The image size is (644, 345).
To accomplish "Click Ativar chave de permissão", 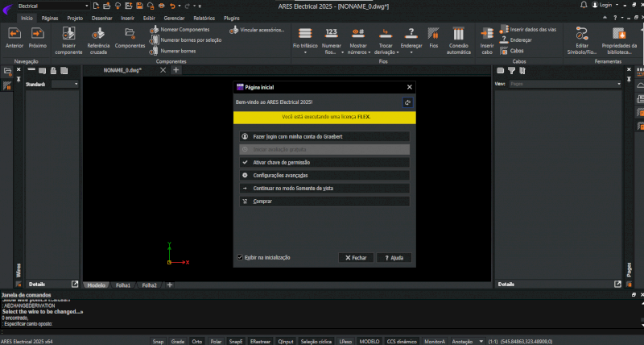I will point(324,163).
